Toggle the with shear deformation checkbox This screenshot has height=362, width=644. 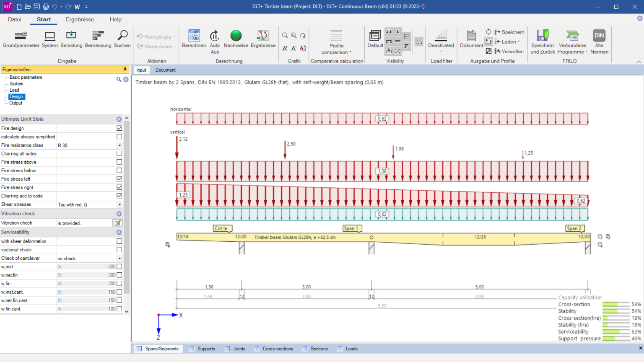pos(119,241)
